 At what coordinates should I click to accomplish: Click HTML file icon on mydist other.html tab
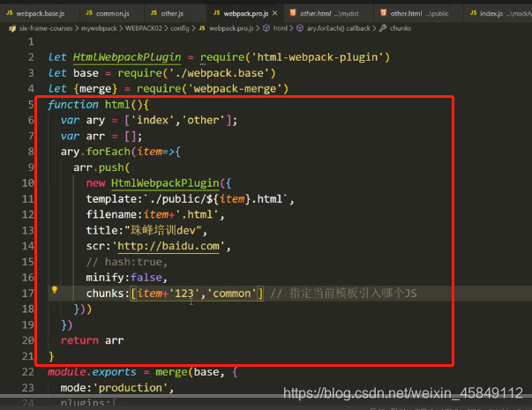tap(293, 13)
